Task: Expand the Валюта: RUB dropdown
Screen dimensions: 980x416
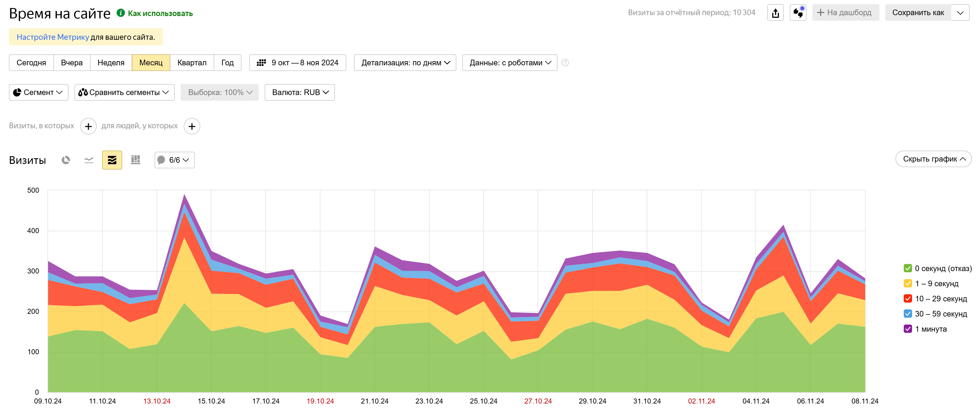Action: (299, 92)
